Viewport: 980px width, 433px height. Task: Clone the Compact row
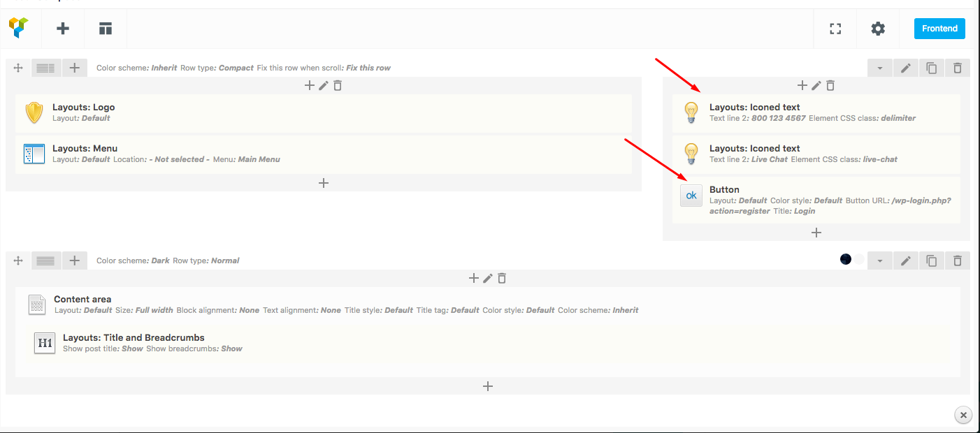(932, 68)
